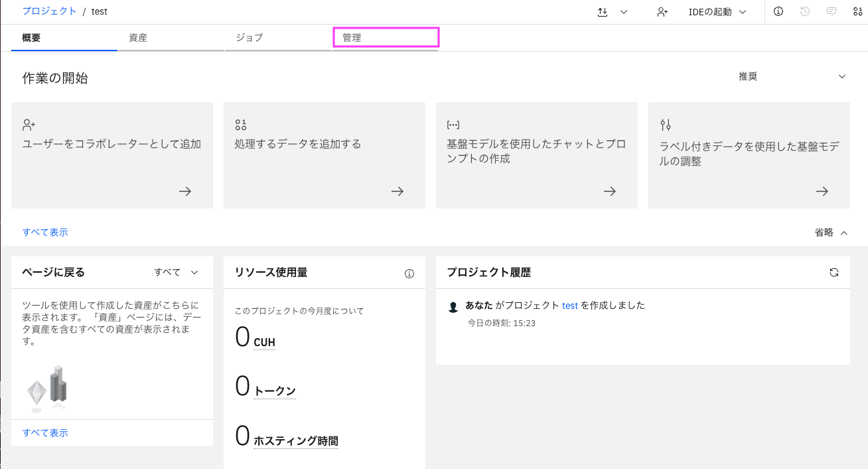Expand the import/export chevron dropdown

(x=624, y=12)
